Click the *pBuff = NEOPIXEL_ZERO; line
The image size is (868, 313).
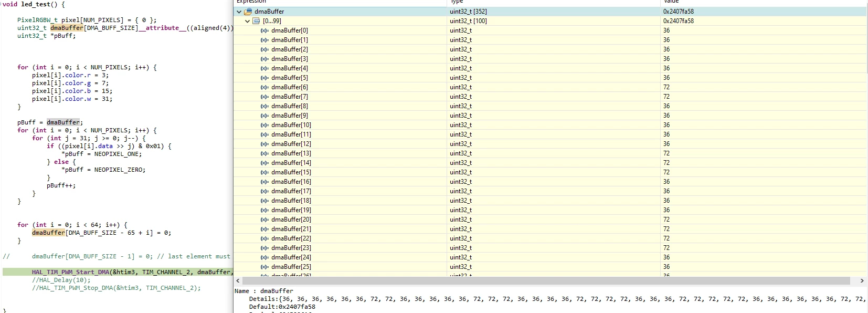click(x=103, y=170)
